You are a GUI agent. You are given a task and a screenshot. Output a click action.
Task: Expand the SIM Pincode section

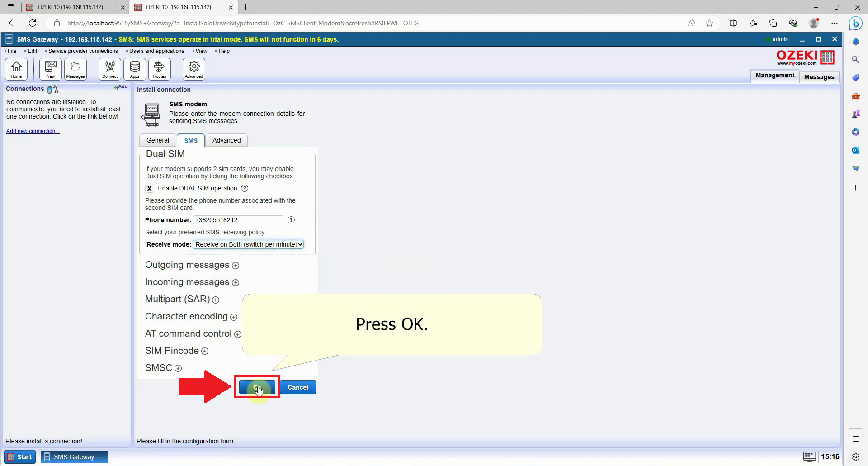[x=205, y=352]
